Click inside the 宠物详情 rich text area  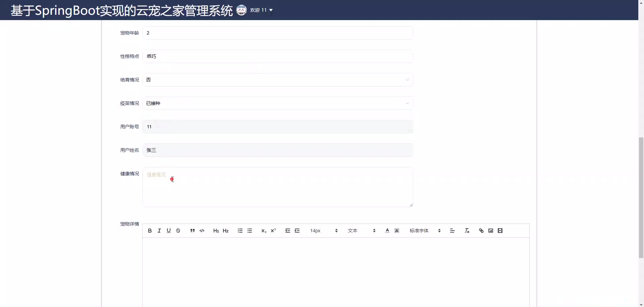(x=336, y=272)
